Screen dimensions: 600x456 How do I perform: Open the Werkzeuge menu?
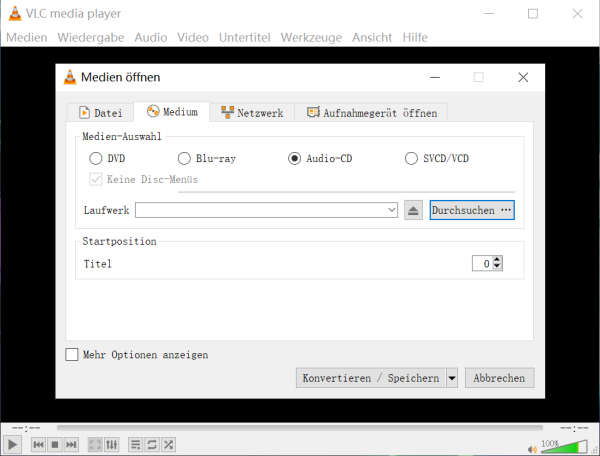point(311,37)
